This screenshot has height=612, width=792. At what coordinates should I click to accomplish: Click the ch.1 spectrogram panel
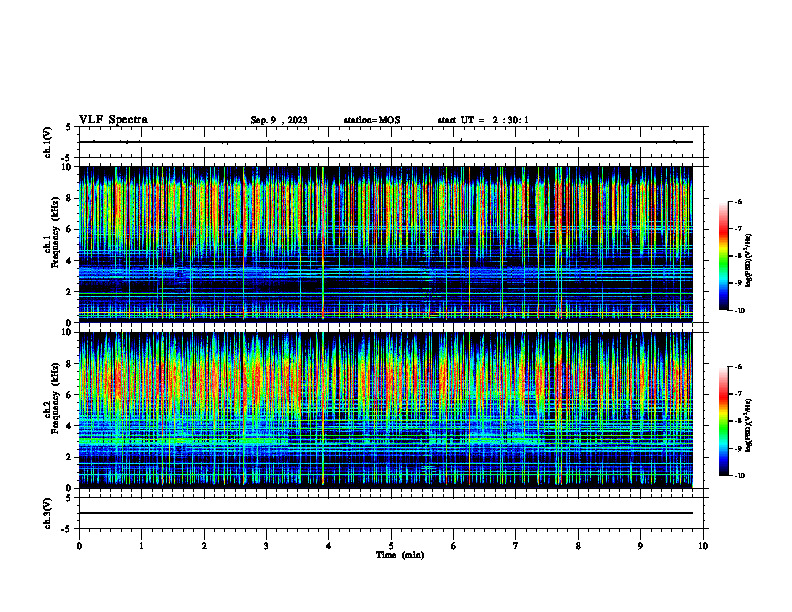click(x=385, y=244)
